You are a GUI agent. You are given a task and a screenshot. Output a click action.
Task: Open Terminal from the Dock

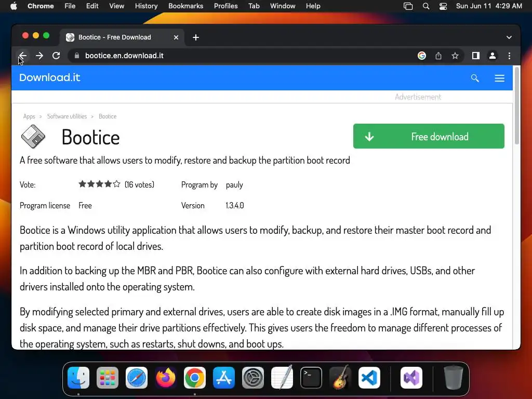(x=311, y=378)
